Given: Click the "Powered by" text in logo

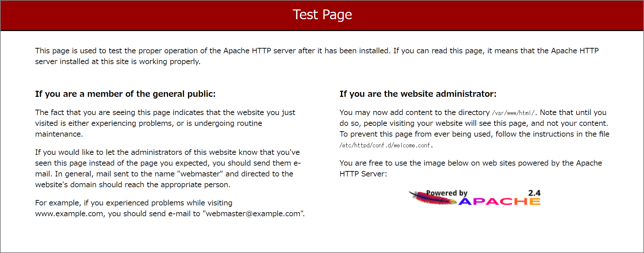Looking at the screenshot, I should click(446, 193).
